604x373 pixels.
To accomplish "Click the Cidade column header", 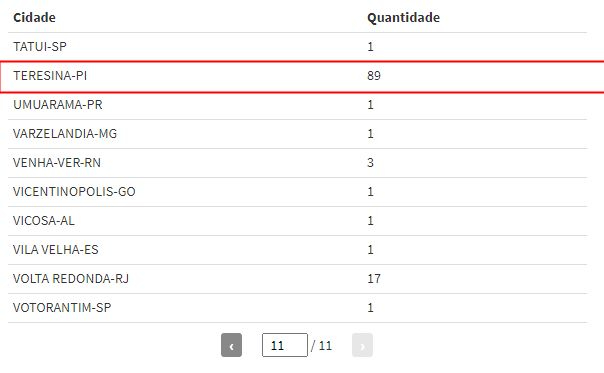I will pos(34,17).
